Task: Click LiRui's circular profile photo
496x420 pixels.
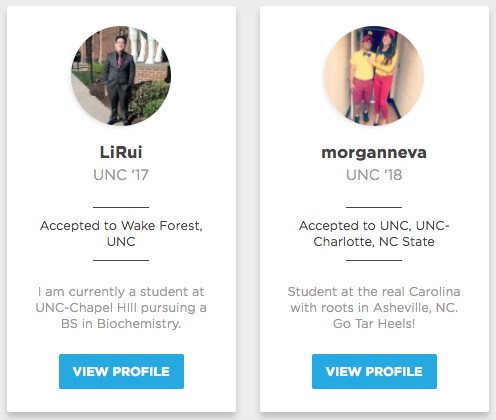Action: pyautogui.click(x=121, y=76)
